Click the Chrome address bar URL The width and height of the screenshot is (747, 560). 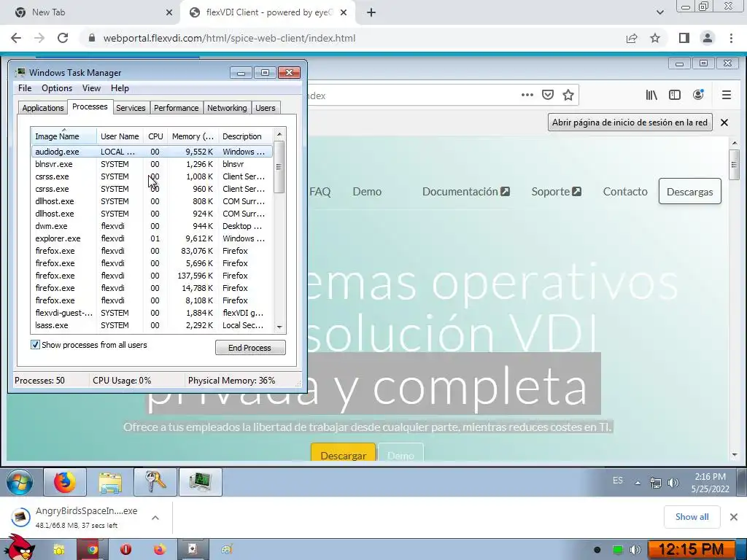point(229,38)
